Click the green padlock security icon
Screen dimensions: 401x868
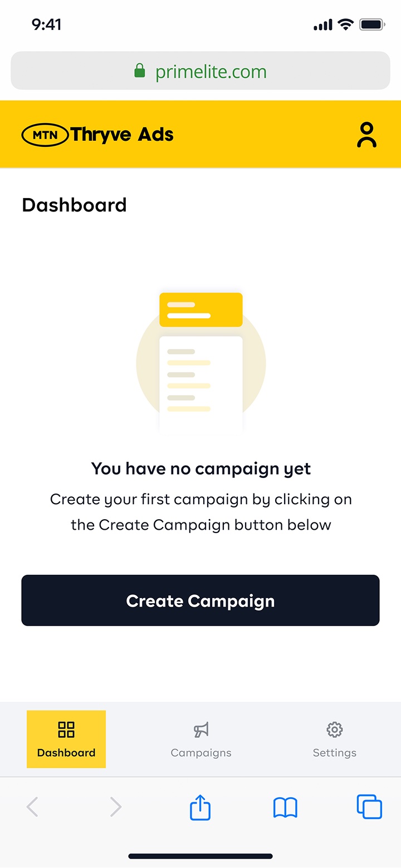pyautogui.click(x=140, y=71)
